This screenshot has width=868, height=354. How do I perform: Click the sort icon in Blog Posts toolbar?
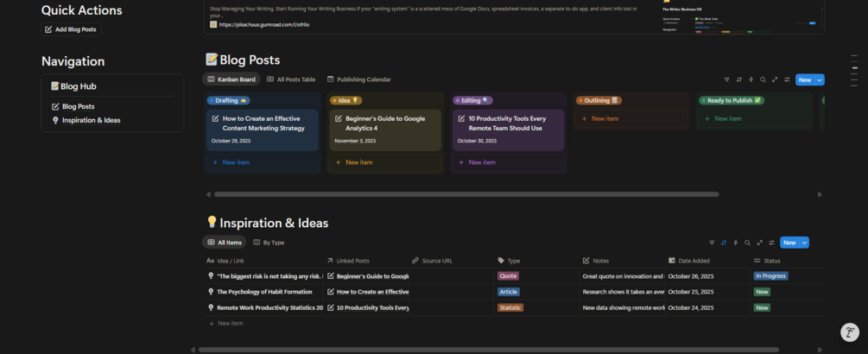pyautogui.click(x=738, y=79)
